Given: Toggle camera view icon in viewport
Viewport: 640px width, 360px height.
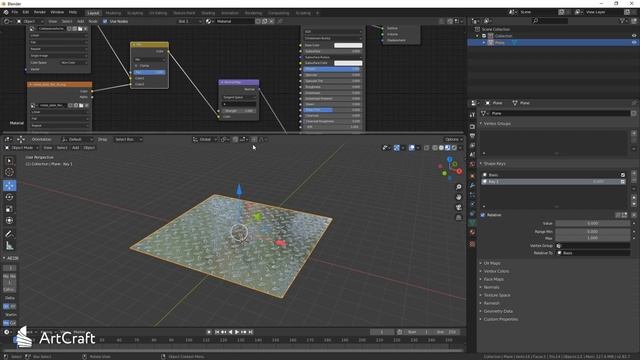Looking at the screenshot, I should tap(459, 207).
